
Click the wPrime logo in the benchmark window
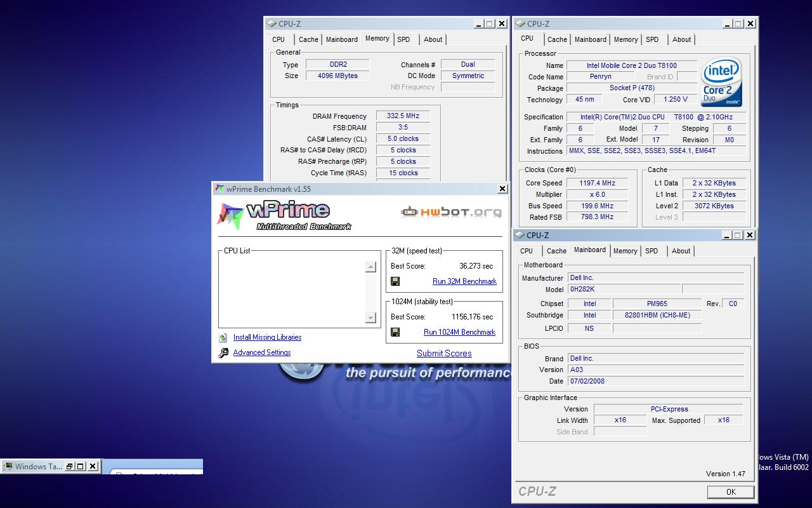point(284,215)
